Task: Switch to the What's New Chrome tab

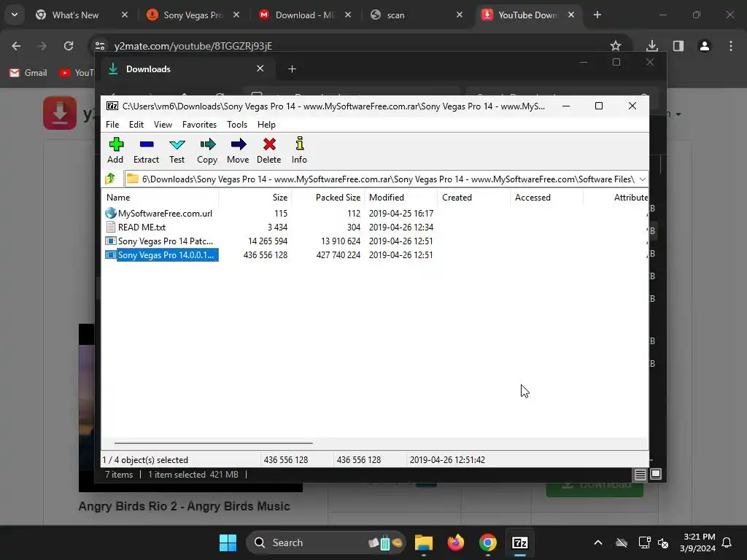Action: 82,15
